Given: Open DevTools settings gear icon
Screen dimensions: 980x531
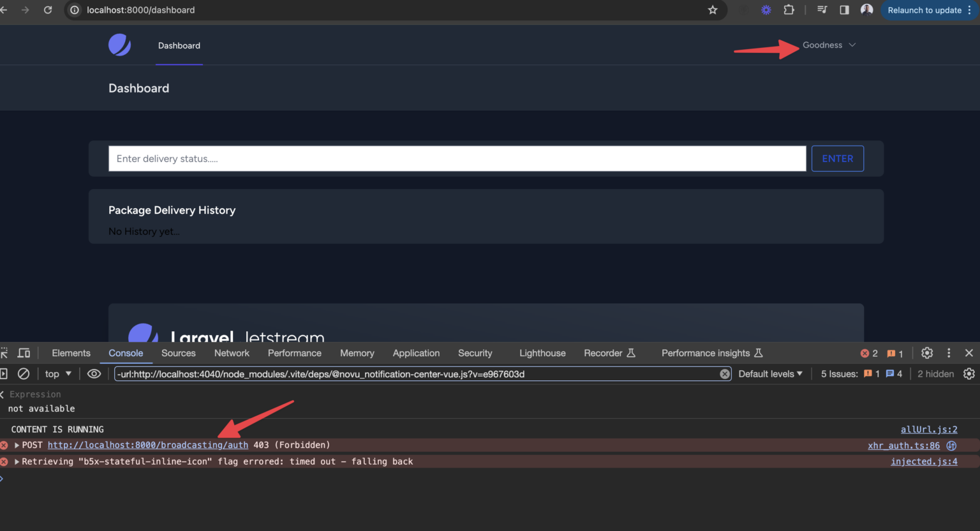Looking at the screenshot, I should point(926,352).
